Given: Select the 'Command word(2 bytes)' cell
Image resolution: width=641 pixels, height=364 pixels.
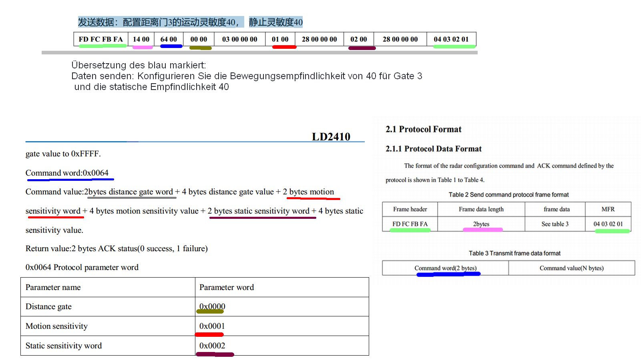Looking at the screenshot, I should (x=446, y=268).
